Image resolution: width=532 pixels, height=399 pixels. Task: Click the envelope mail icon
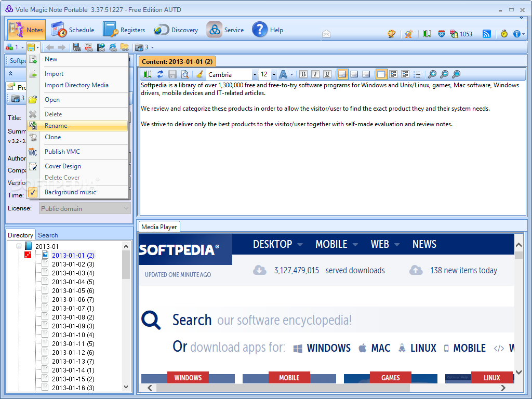[x=326, y=34]
